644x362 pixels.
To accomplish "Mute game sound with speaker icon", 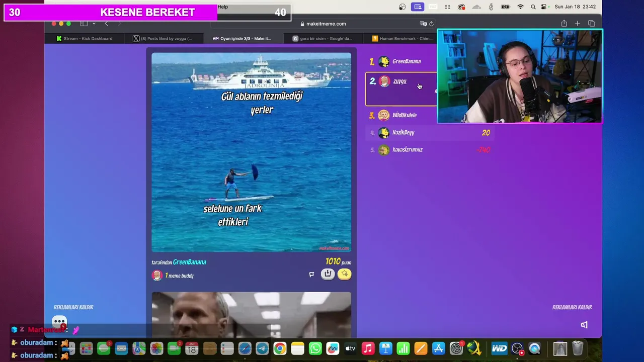I will [584, 325].
